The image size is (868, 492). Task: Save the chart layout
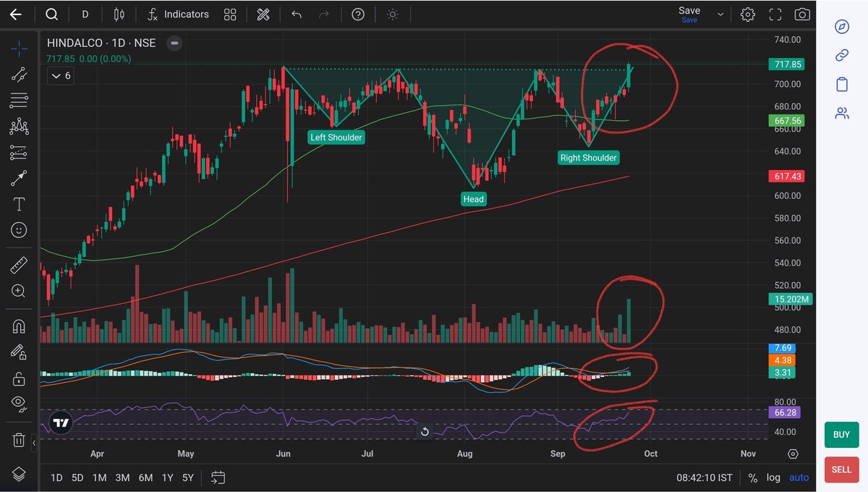point(689,14)
